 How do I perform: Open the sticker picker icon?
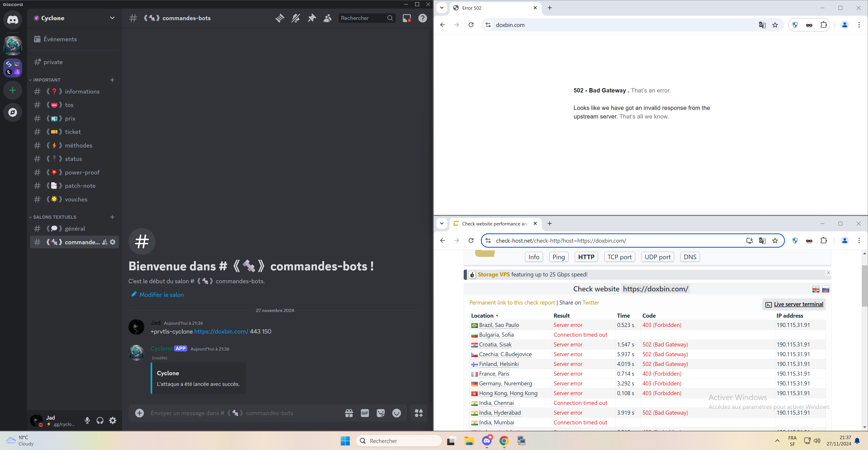click(x=381, y=413)
